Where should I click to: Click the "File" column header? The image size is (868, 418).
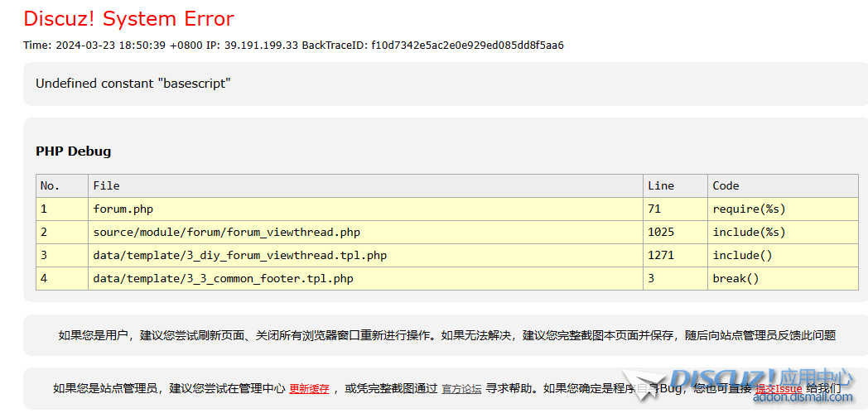click(107, 186)
